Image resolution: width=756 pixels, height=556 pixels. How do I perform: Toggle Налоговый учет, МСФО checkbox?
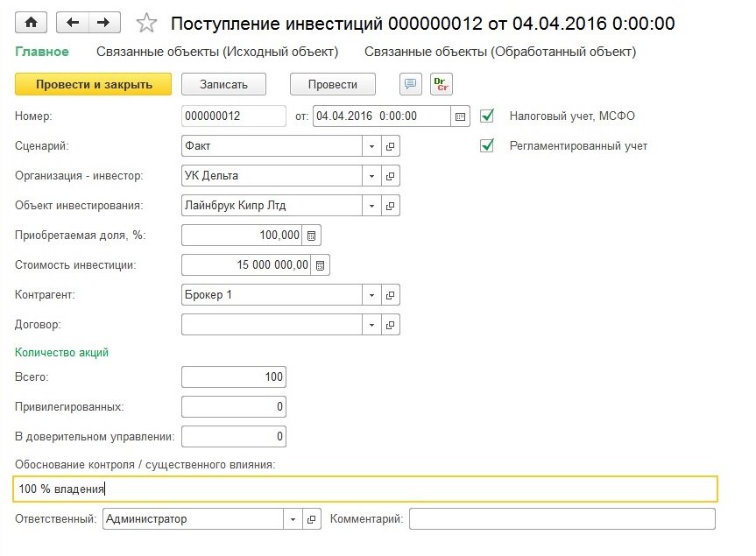click(x=487, y=116)
